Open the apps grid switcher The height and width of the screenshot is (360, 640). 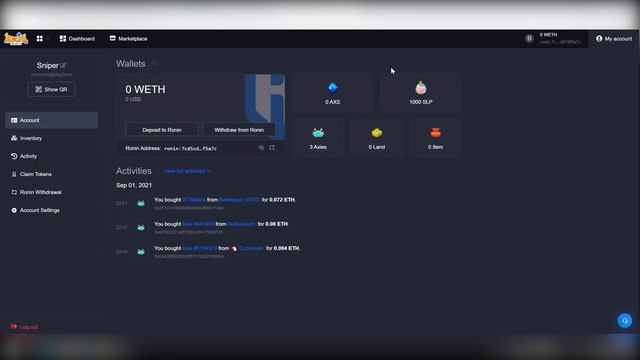(40, 39)
